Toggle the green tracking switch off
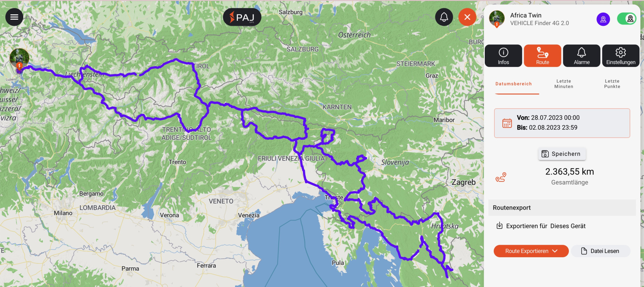This screenshot has width=644, height=287. (626, 19)
